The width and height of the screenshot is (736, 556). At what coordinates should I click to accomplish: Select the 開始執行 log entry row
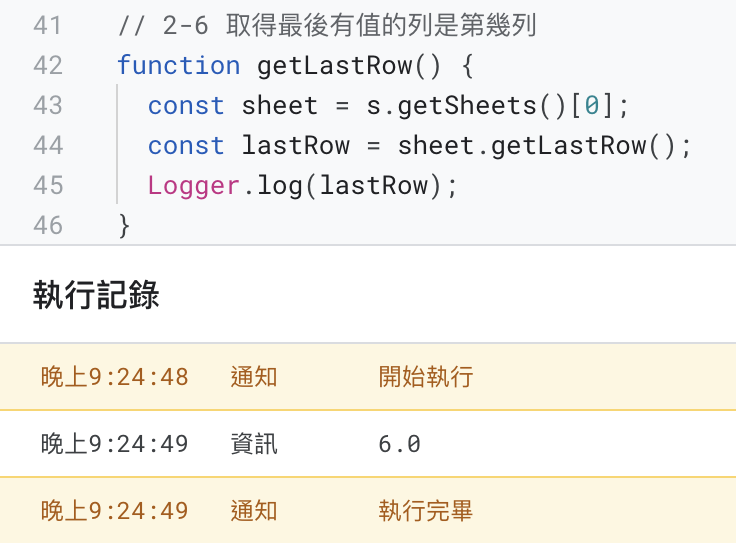coord(368,377)
